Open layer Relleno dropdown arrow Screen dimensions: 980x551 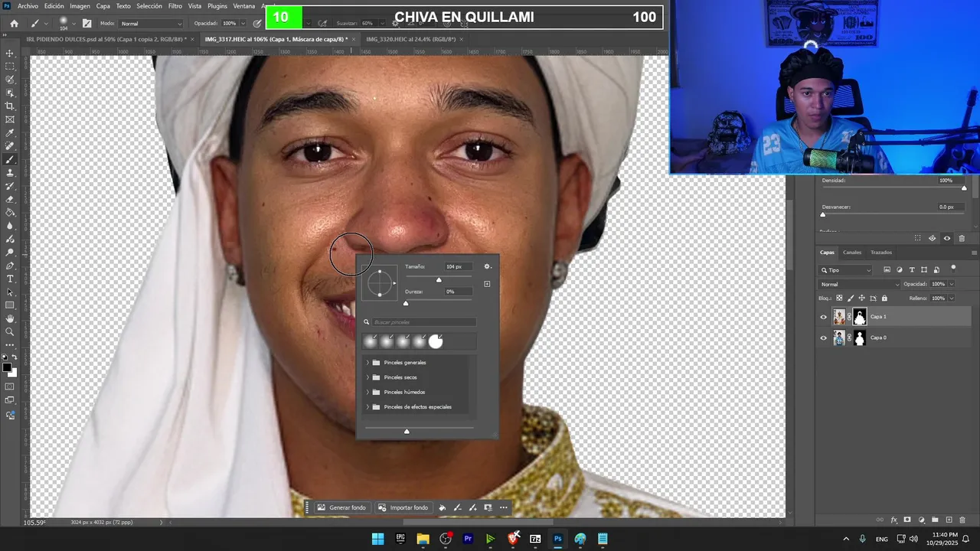point(952,298)
